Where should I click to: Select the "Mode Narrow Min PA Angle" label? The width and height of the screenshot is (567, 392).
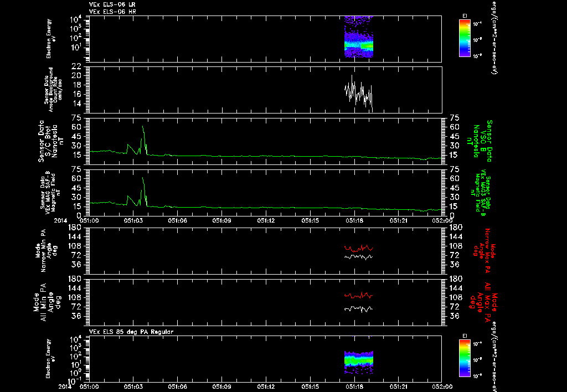click(47, 250)
